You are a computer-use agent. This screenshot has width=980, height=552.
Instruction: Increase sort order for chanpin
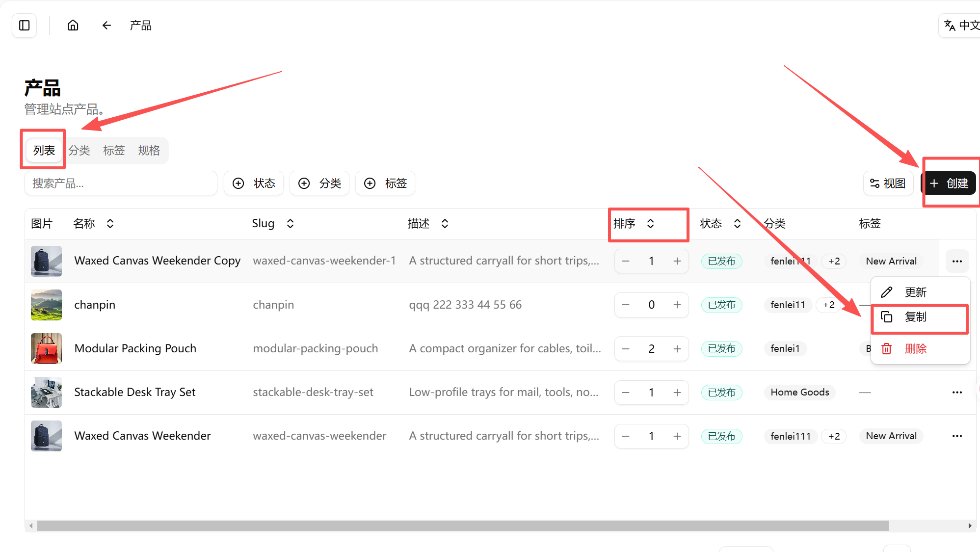coord(677,305)
